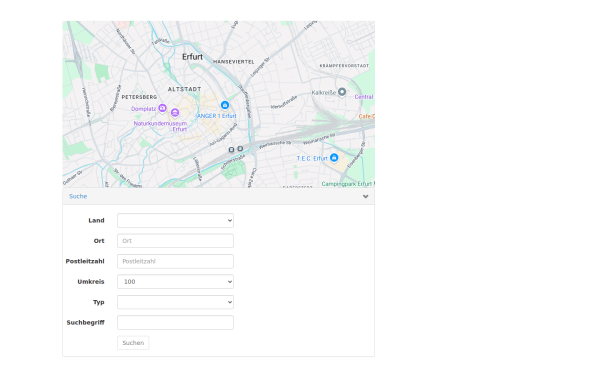Focus the Postleitzahl text field
Image resolution: width=600 pixels, height=375 pixels.
(x=175, y=261)
